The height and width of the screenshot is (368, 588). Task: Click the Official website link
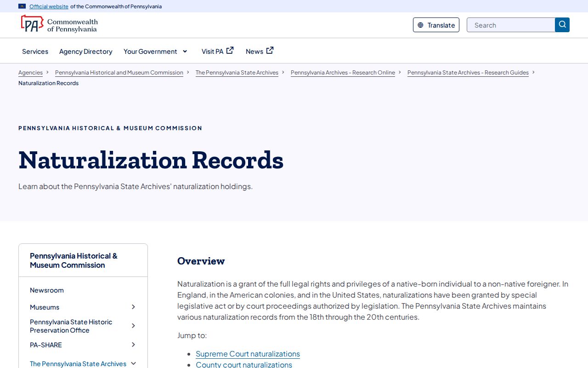click(49, 6)
